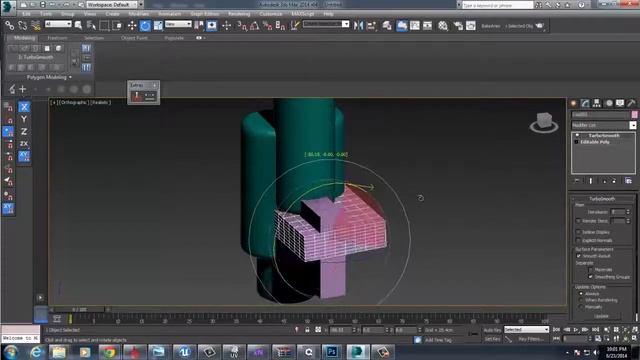Select the Always update radio button
Image resolution: width=640 pixels, height=360 pixels.
(581, 293)
